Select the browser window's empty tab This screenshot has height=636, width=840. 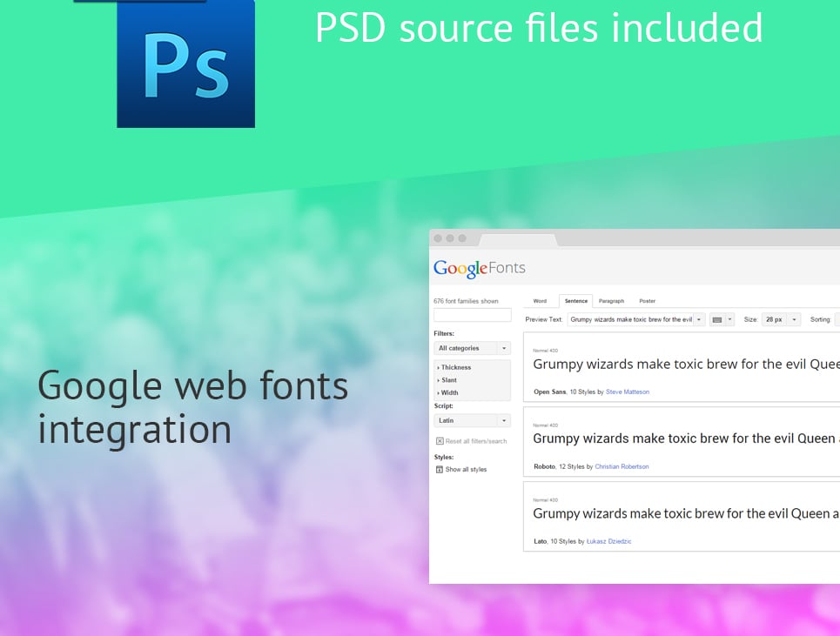519,238
